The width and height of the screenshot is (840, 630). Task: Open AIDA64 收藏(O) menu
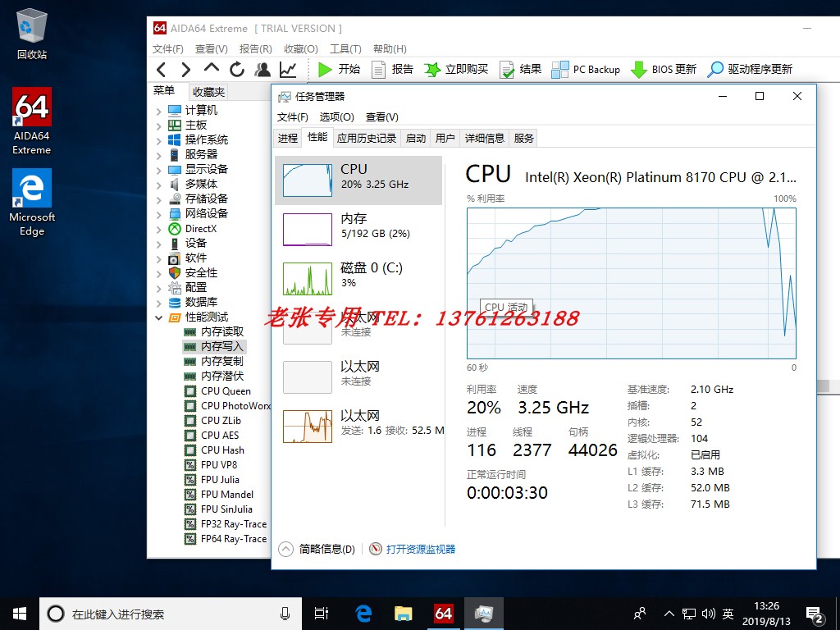[x=300, y=48]
